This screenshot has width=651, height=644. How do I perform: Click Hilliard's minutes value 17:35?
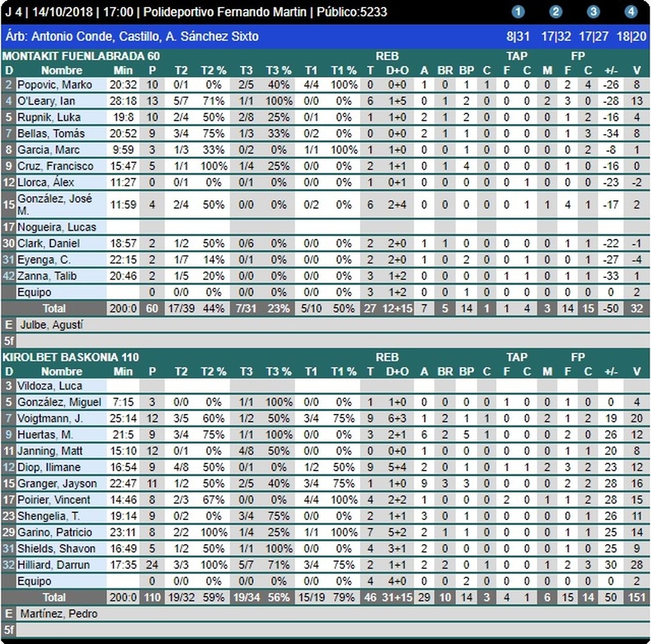[123, 565]
